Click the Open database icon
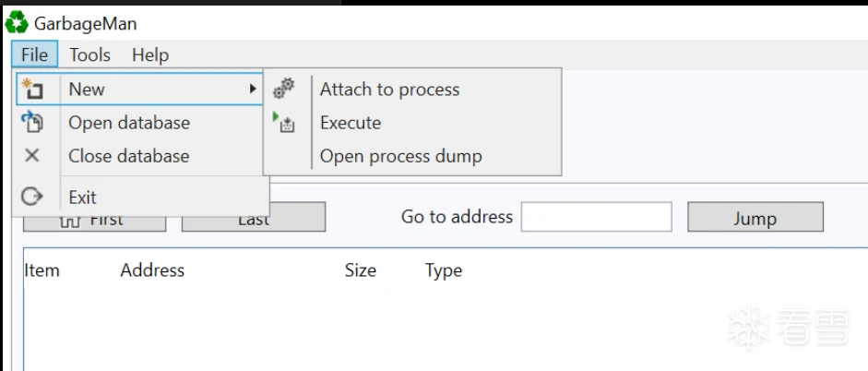Image resolution: width=868 pixels, height=371 pixels. tap(32, 123)
